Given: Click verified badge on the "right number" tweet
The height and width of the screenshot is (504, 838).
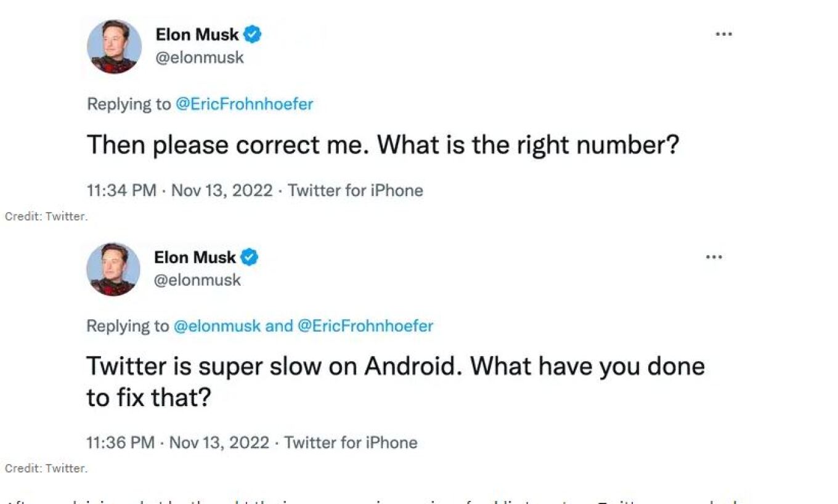Looking at the screenshot, I should tap(252, 35).
